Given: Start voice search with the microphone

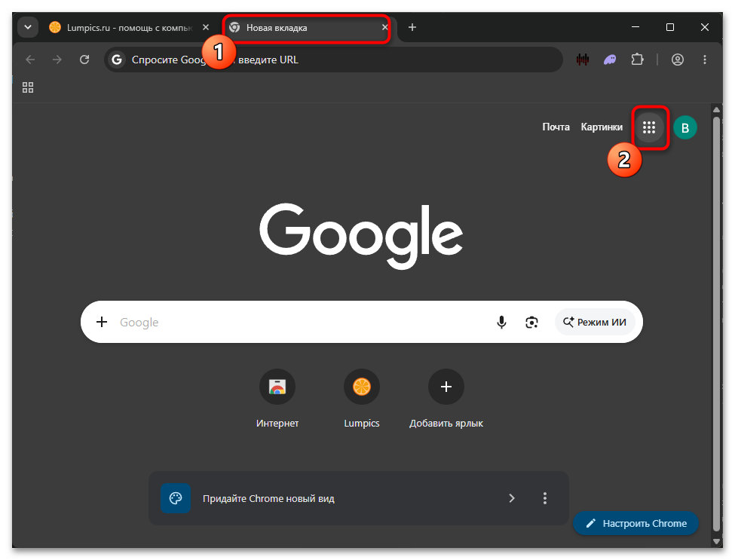Looking at the screenshot, I should 501,322.
